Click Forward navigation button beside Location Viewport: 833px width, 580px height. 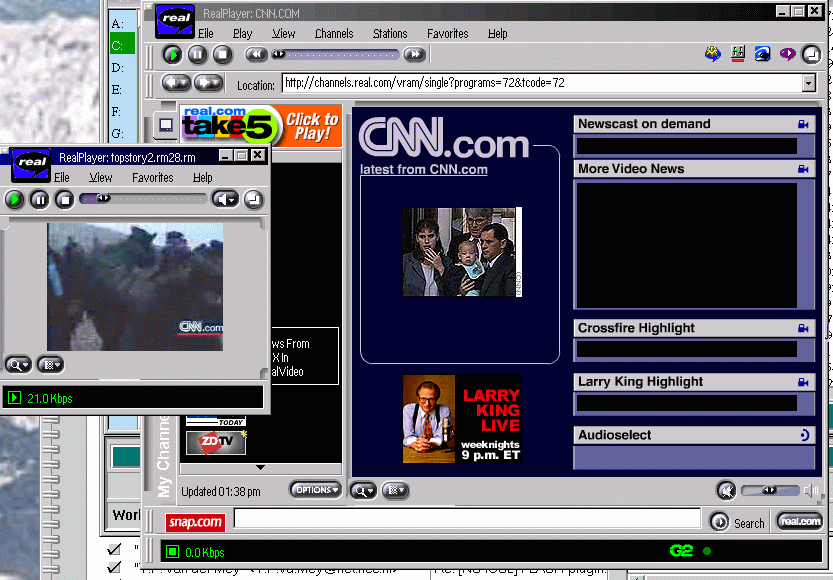[x=208, y=83]
